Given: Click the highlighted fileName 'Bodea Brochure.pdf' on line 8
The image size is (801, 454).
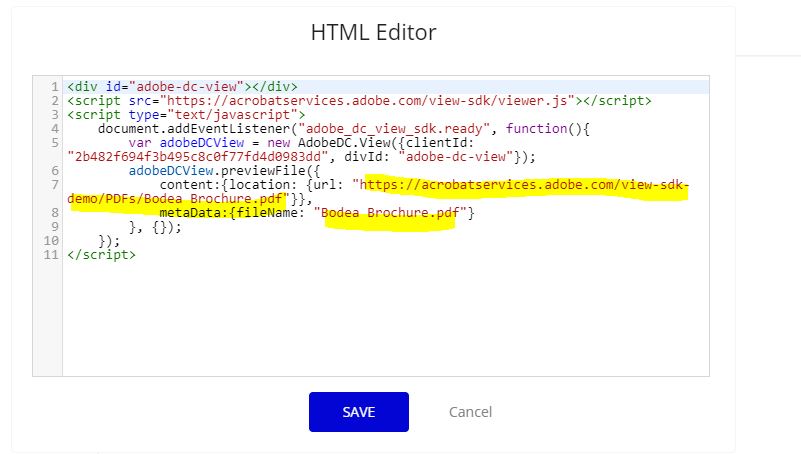Looking at the screenshot, I should (390, 212).
